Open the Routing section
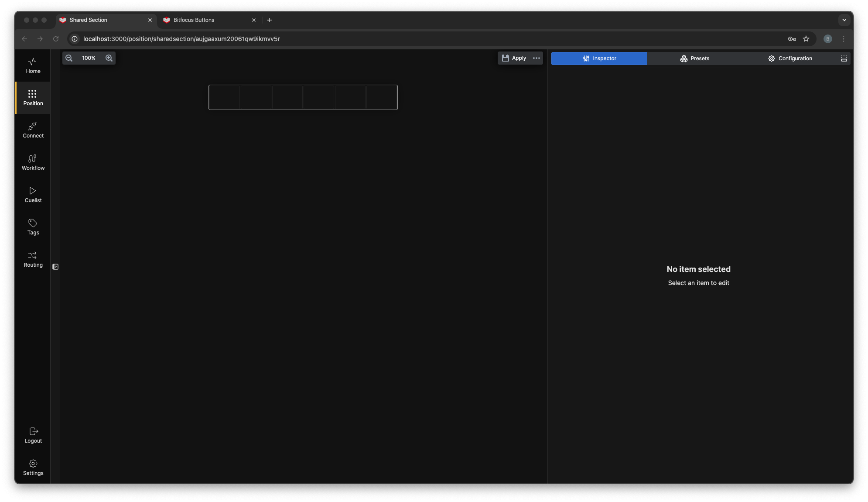868x502 pixels. (x=33, y=259)
